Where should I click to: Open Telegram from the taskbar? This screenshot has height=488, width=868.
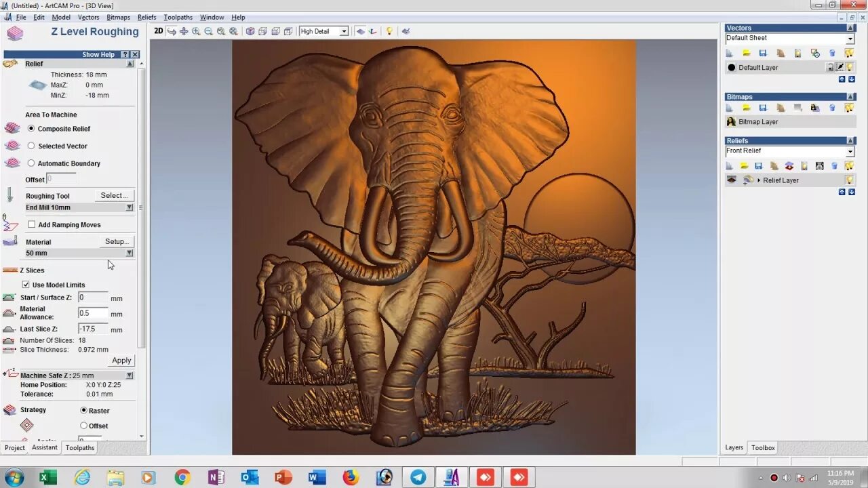418,477
